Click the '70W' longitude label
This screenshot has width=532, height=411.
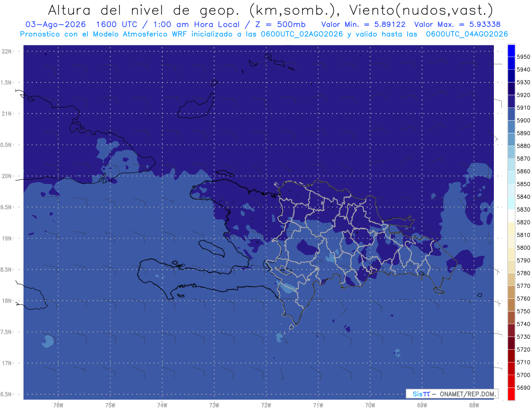[370, 405]
